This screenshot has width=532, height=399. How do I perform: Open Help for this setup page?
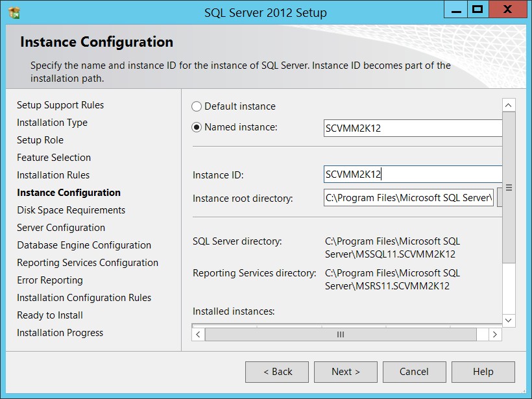tap(483, 372)
